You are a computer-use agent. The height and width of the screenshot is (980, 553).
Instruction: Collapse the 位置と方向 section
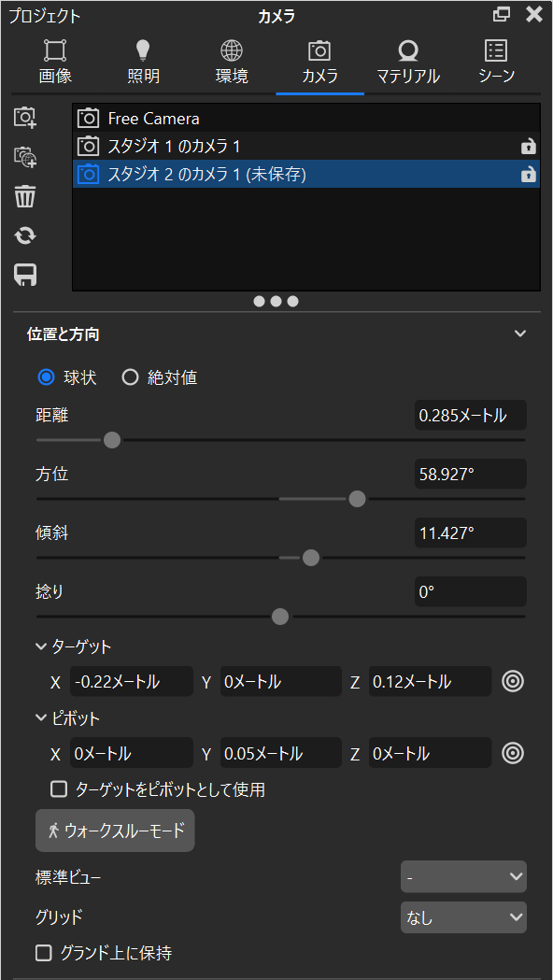point(520,334)
